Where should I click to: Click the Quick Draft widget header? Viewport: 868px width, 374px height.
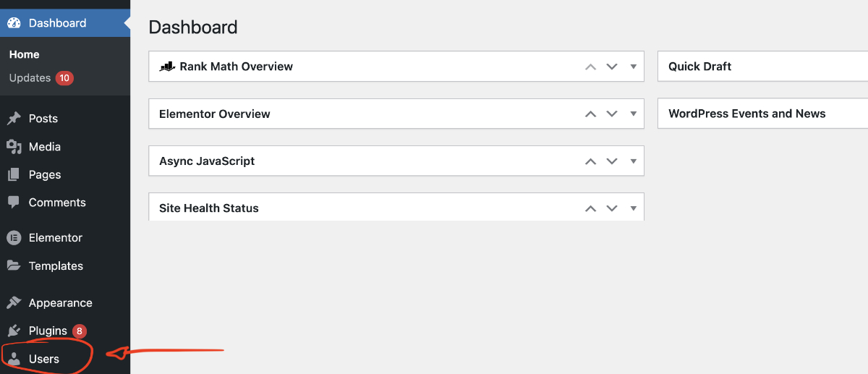point(763,67)
